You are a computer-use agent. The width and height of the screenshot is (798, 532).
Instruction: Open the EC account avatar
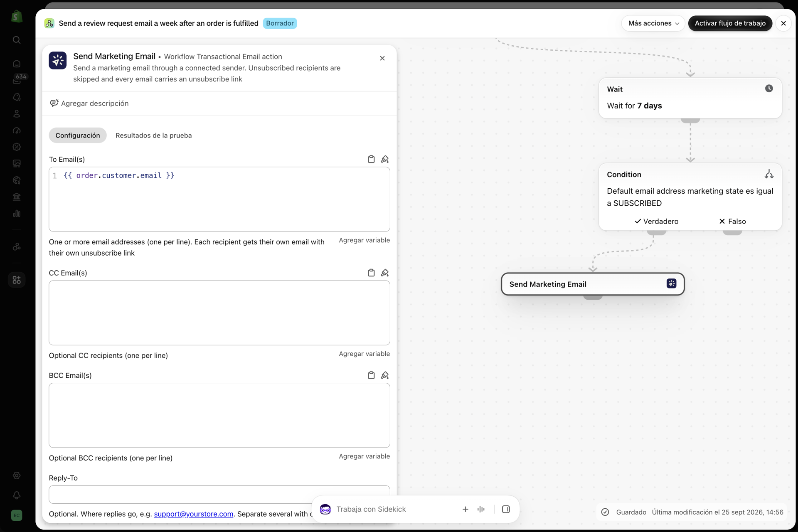point(17,515)
